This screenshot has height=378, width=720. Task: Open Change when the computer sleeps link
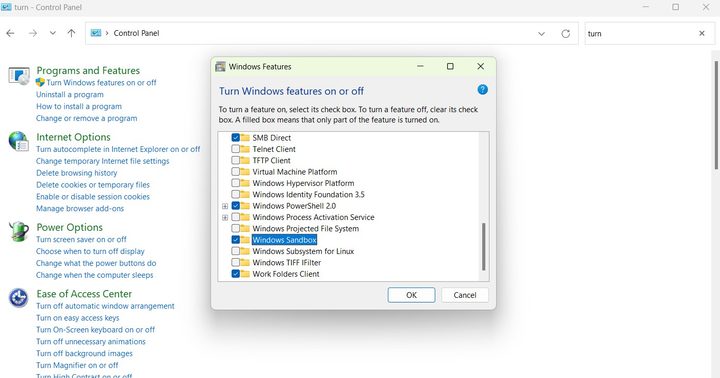[x=95, y=275]
